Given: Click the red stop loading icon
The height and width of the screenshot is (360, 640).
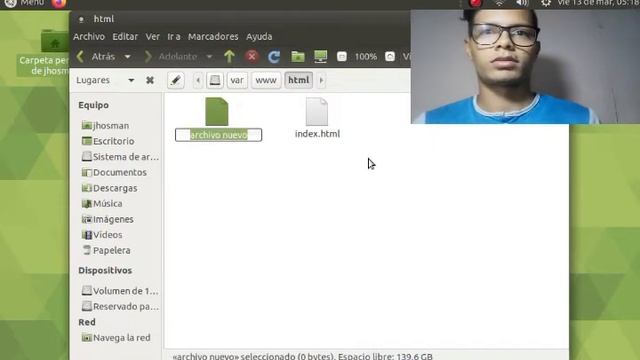Looking at the screenshot, I should point(252,56).
